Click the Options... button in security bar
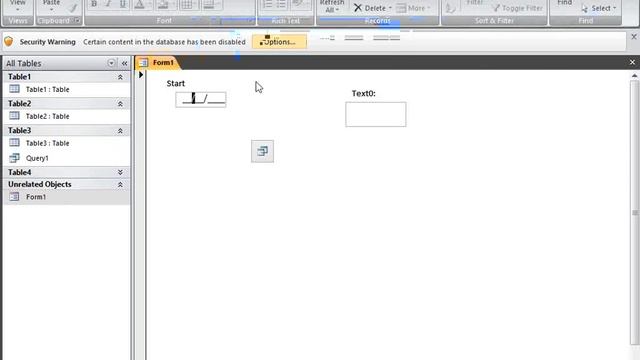This screenshot has height=360, width=640. [279, 41]
